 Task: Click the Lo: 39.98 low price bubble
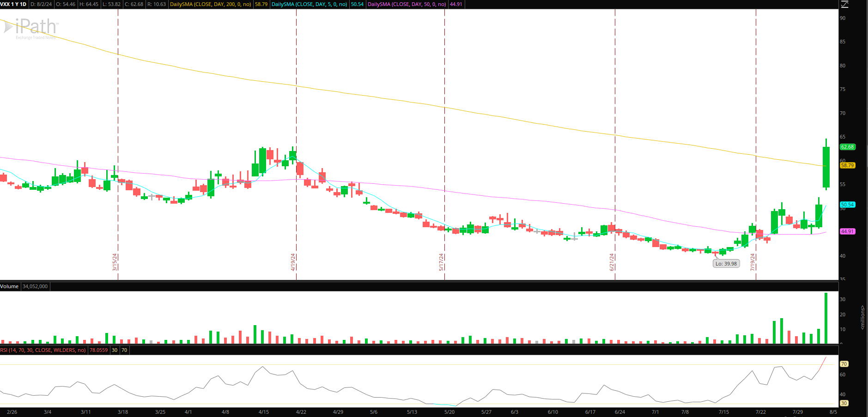(726, 264)
